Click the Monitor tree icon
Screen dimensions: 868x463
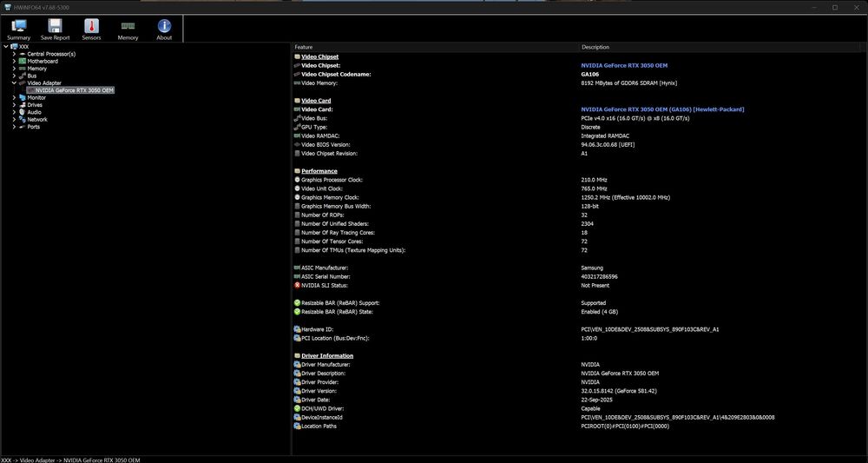23,97
